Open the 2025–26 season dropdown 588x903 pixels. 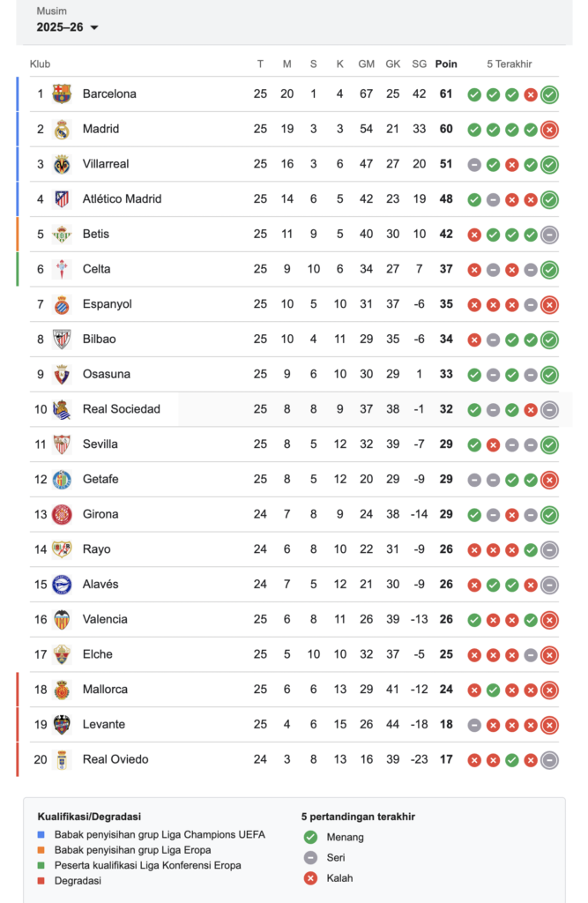point(67,27)
